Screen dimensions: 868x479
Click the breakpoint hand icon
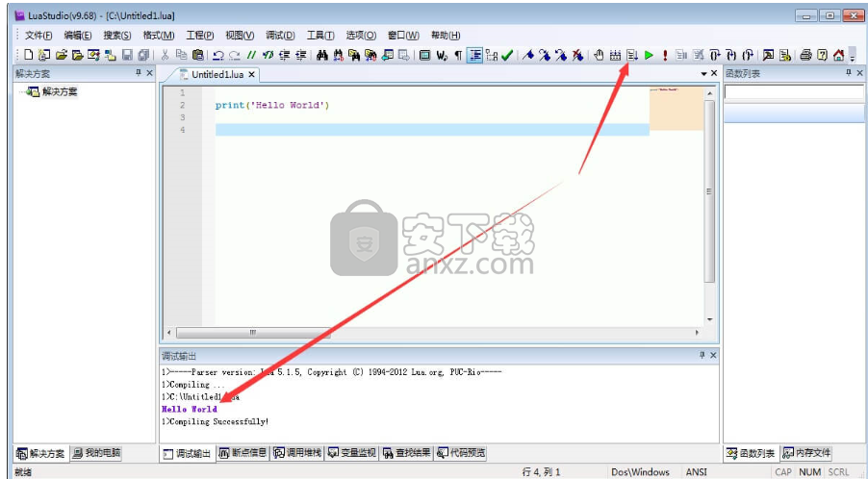tap(599, 56)
